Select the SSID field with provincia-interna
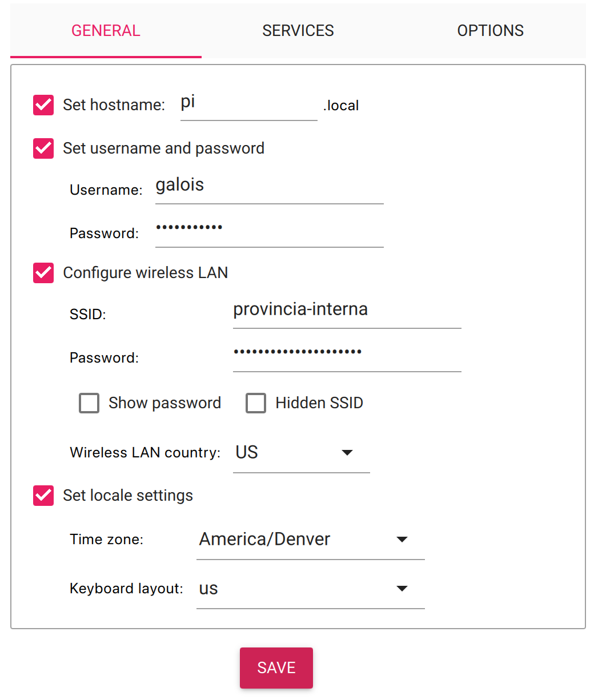The height and width of the screenshot is (700, 594). tap(347, 312)
